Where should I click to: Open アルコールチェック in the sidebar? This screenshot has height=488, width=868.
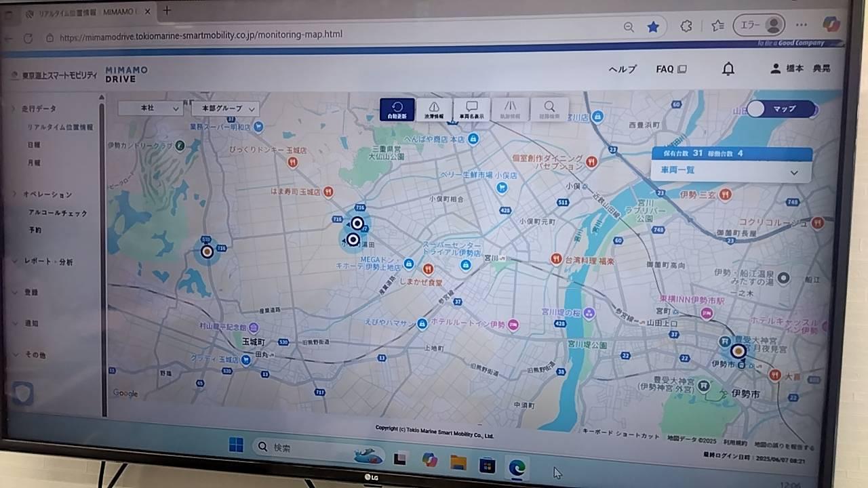tap(58, 213)
